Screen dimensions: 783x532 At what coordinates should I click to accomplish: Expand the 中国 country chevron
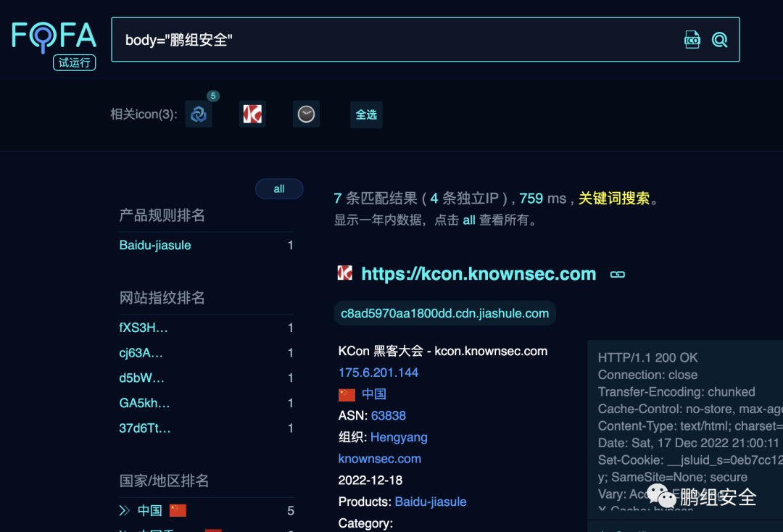coord(125,510)
